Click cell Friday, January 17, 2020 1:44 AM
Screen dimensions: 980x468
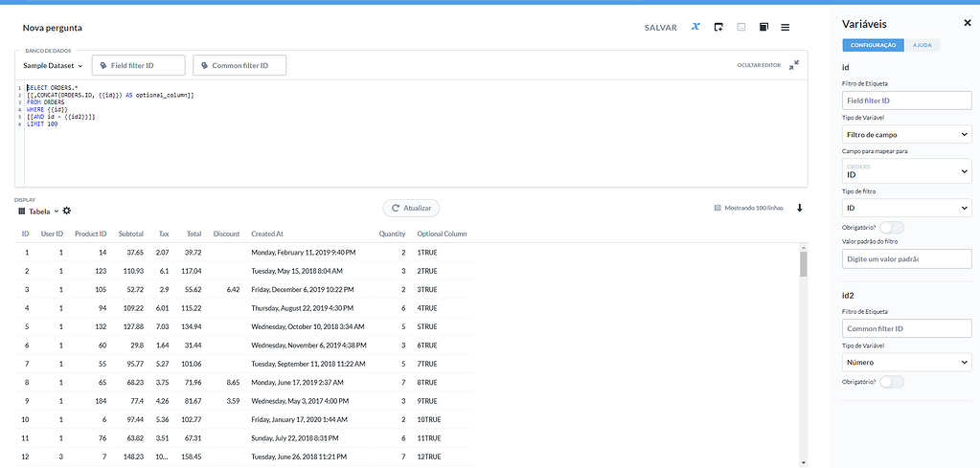pos(300,419)
